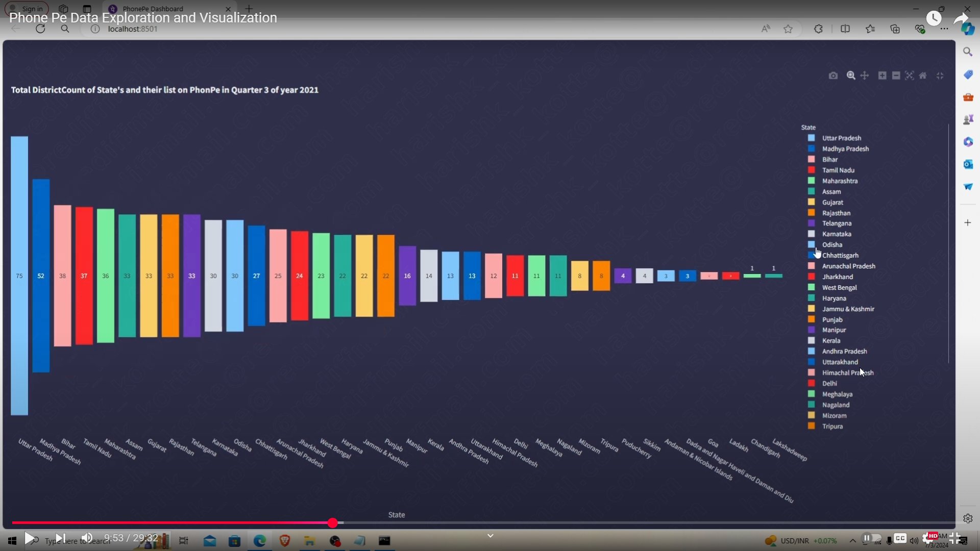Open browser Favorites star list icon
980x551 pixels.
(x=870, y=29)
